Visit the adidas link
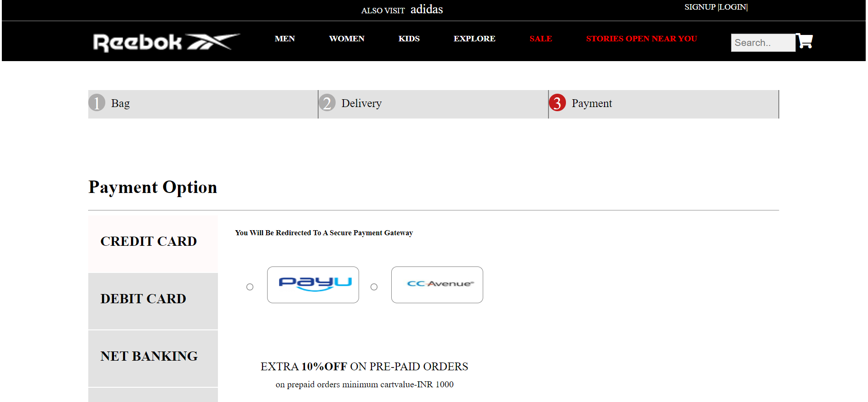 point(427,9)
